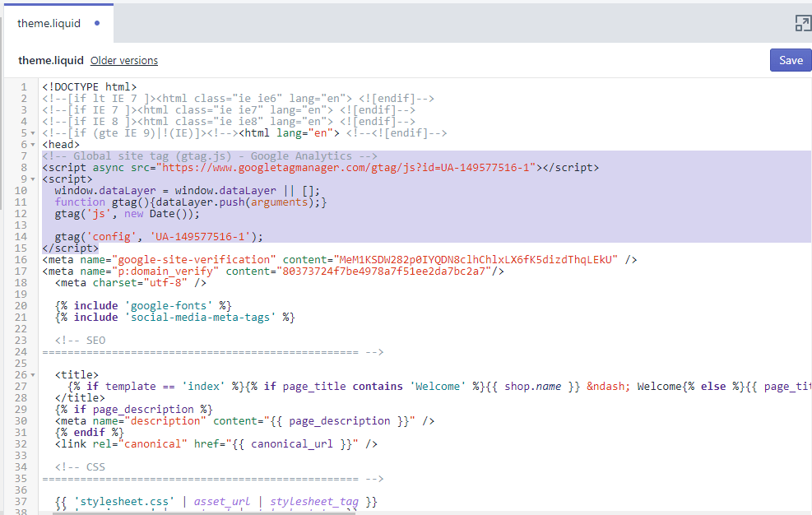
Task: Click the 'if page_description' line
Action: [133, 410]
